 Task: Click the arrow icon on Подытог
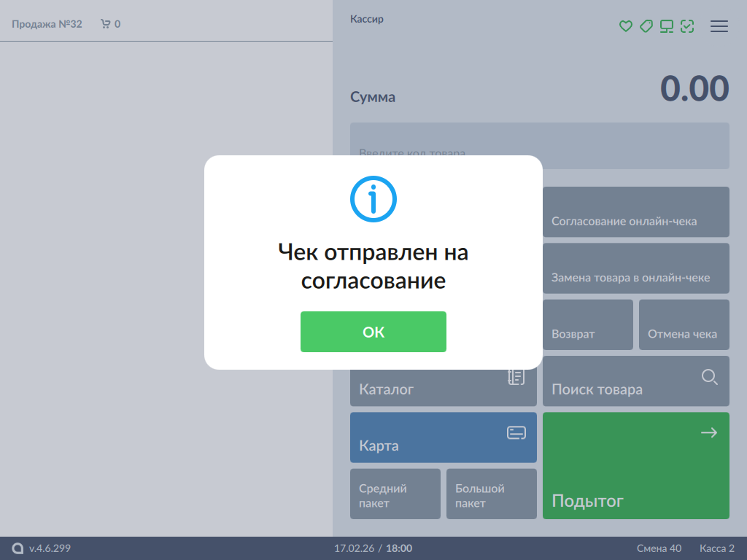pyautogui.click(x=709, y=433)
